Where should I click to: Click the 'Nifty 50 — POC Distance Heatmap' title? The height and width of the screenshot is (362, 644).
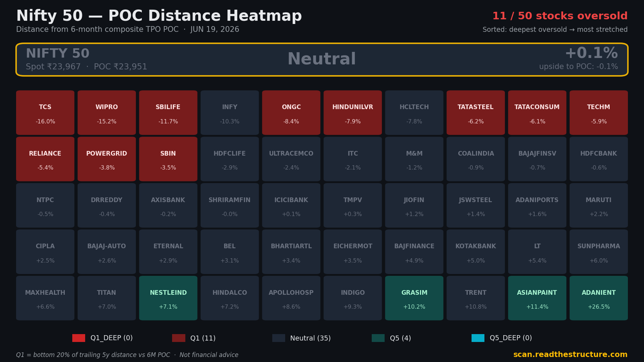(159, 16)
